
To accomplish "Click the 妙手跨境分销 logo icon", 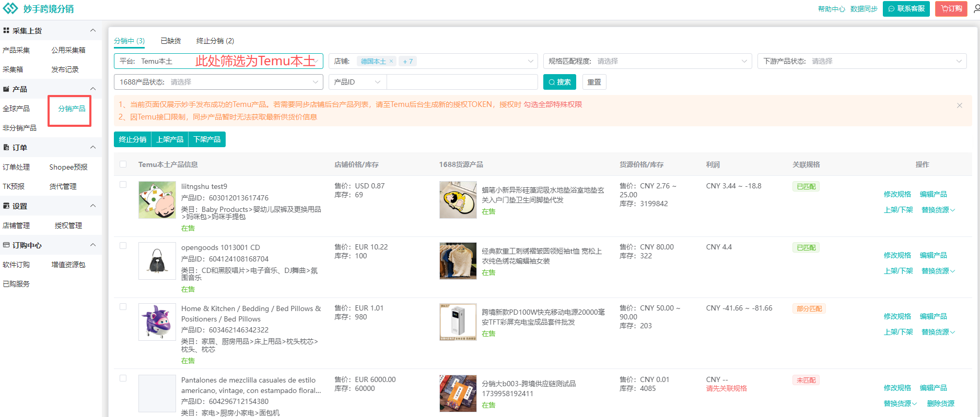I will pyautogui.click(x=10, y=9).
